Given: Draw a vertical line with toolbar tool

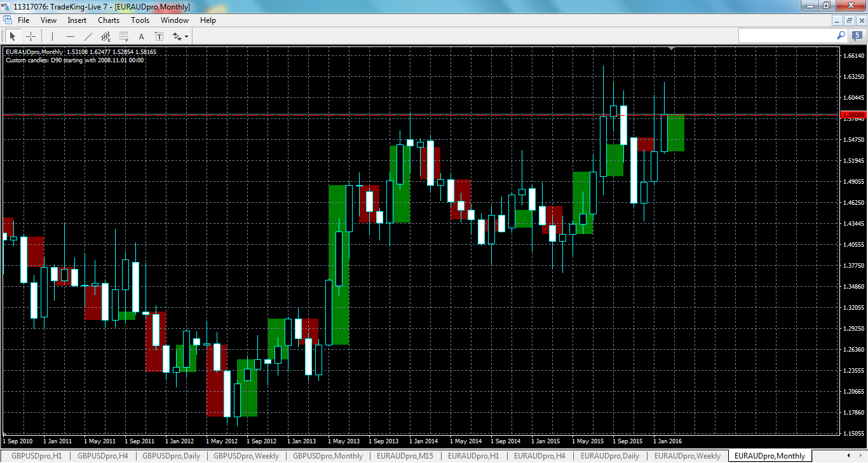Looking at the screenshot, I should click(x=52, y=36).
